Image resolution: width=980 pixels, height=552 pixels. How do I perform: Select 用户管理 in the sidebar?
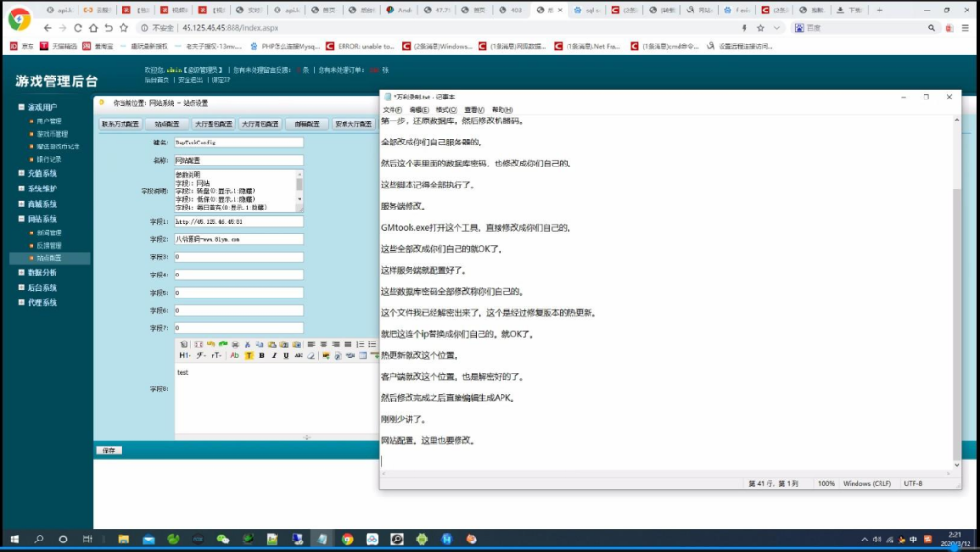coord(49,121)
